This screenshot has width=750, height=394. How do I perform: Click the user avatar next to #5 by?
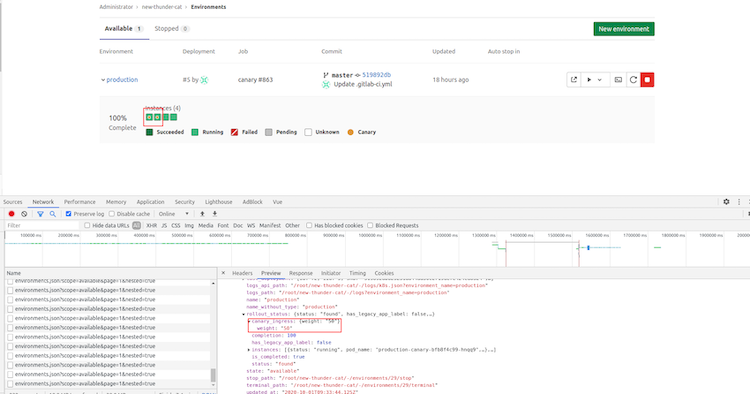click(204, 80)
